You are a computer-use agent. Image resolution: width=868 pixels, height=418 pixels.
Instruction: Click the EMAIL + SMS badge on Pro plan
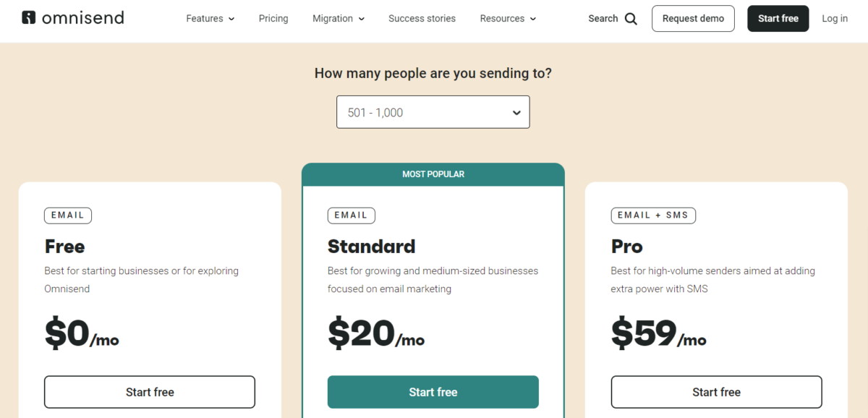point(653,215)
